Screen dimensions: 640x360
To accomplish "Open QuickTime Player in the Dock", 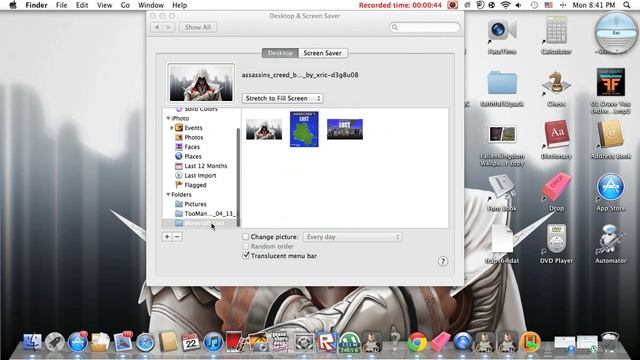I will tap(462, 342).
